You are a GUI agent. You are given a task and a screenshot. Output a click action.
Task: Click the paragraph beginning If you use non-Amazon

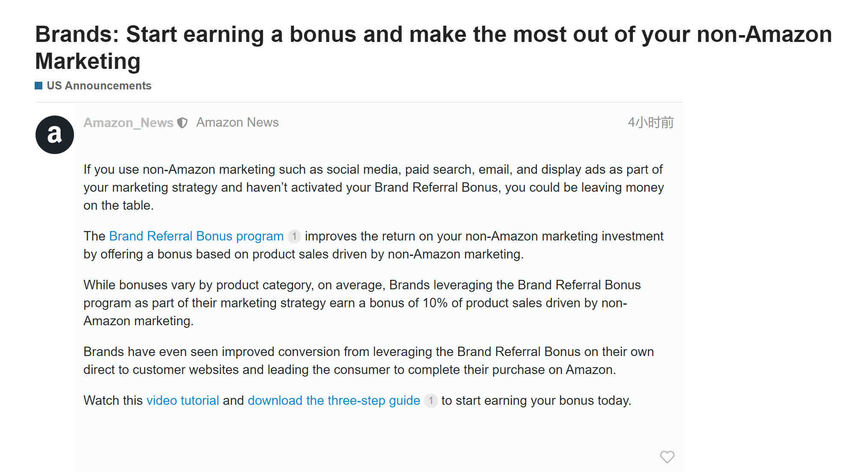[373, 187]
